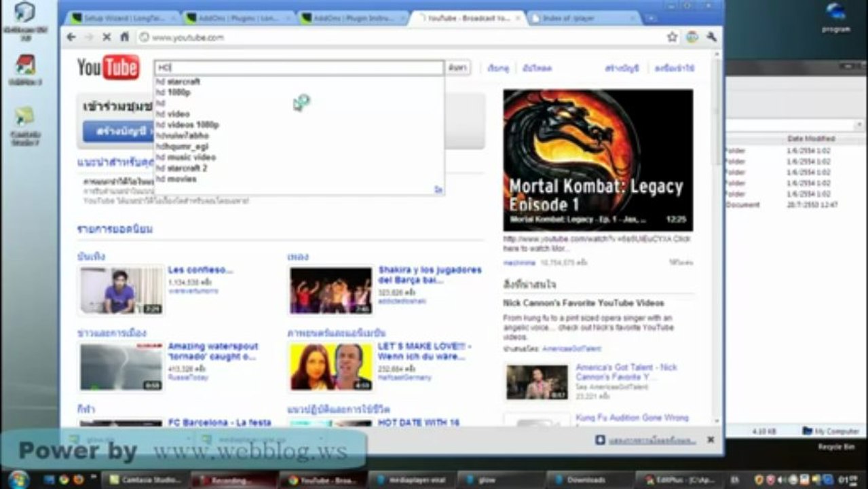Open the Downloads taskbar window
The width and height of the screenshot is (868, 489).
tap(588, 480)
